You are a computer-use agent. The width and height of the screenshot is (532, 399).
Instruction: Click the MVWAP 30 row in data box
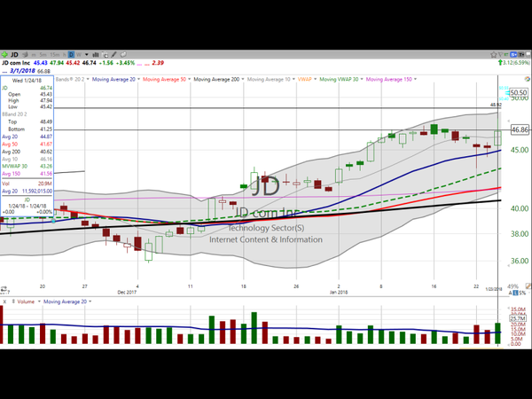point(27,167)
